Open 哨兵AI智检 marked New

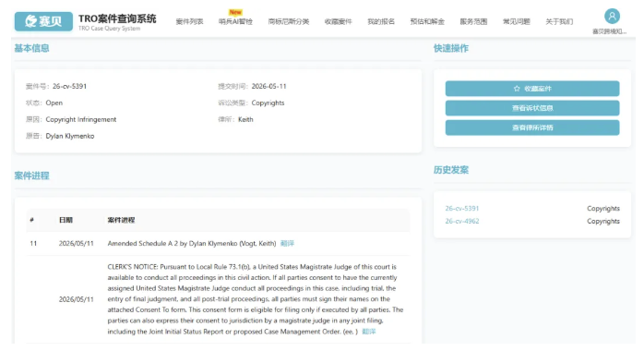click(235, 21)
